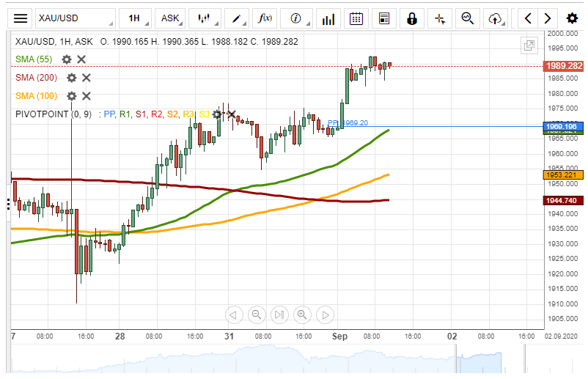Open the hamburger main menu
588x379 pixels.
point(21,18)
